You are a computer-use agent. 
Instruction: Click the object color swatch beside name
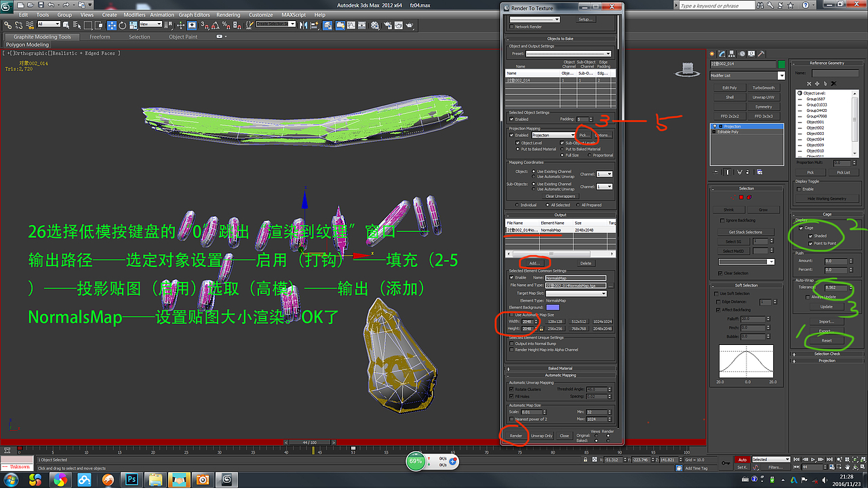coord(781,64)
